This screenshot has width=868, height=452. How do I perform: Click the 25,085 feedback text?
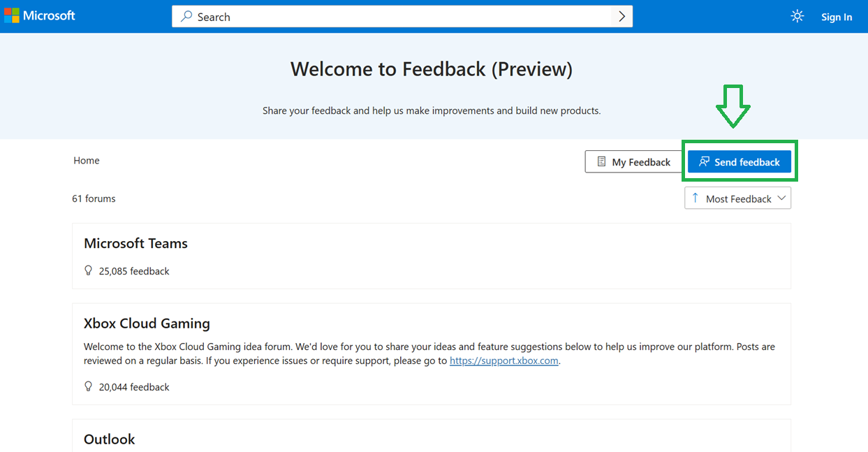point(134,271)
